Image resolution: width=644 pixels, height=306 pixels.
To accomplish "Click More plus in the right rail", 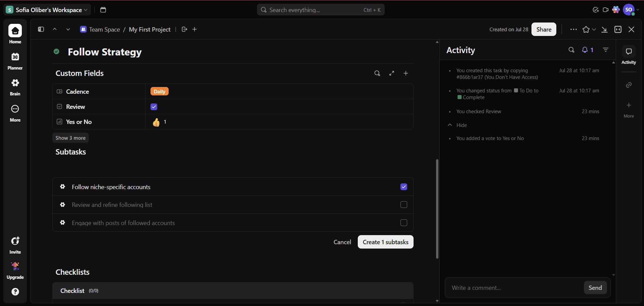I will pos(629,110).
